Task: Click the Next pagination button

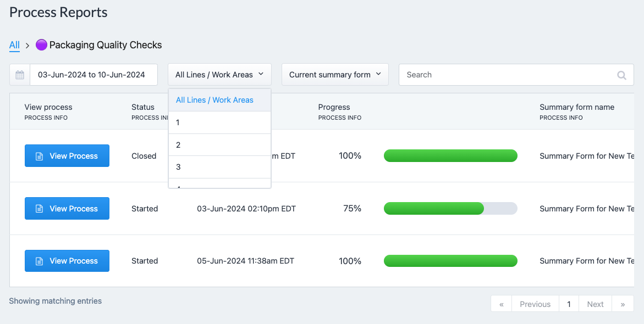Action: [595, 304]
